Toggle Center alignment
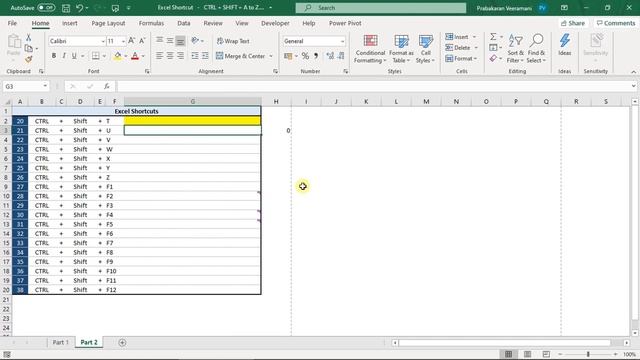Screen dimensions: 640x360 pyautogui.click(x=170, y=56)
